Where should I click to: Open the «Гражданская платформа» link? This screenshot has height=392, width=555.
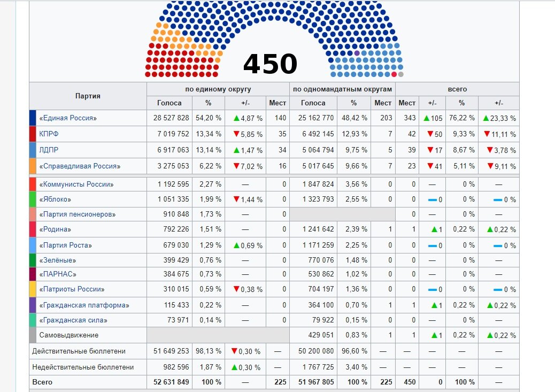[x=84, y=305]
